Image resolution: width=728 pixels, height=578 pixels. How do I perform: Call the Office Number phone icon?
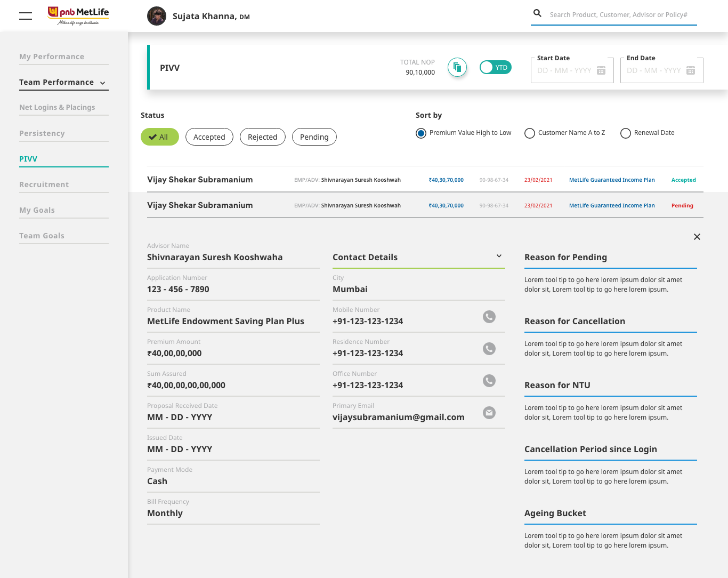tap(489, 381)
